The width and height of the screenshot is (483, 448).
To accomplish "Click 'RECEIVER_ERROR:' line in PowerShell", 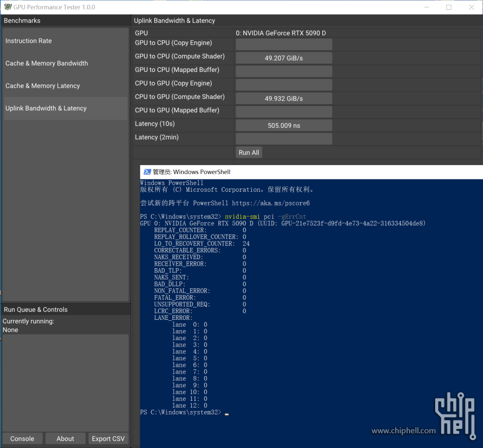I will click(200, 264).
